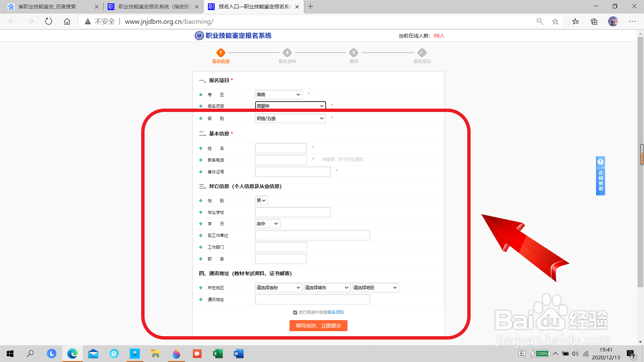
Task: Click the 填写完毕，立即提交 submit button
Action: [318, 325]
